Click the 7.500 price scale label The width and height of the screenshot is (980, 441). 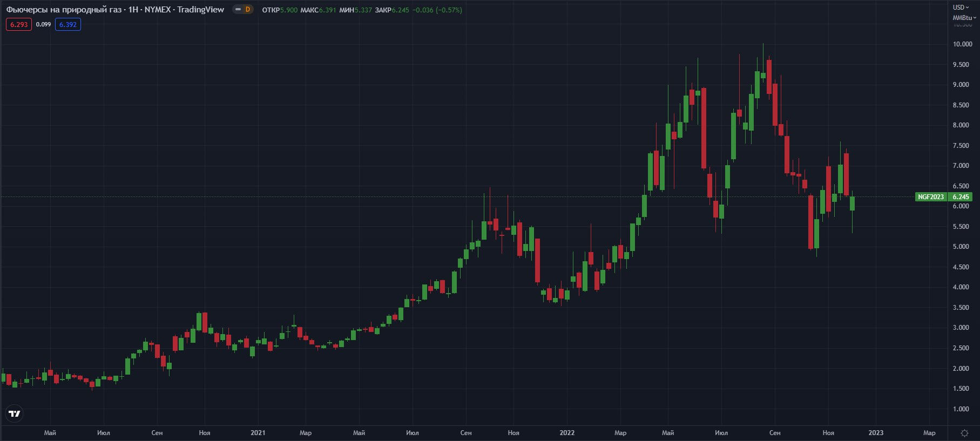click(x=961, y=146)
